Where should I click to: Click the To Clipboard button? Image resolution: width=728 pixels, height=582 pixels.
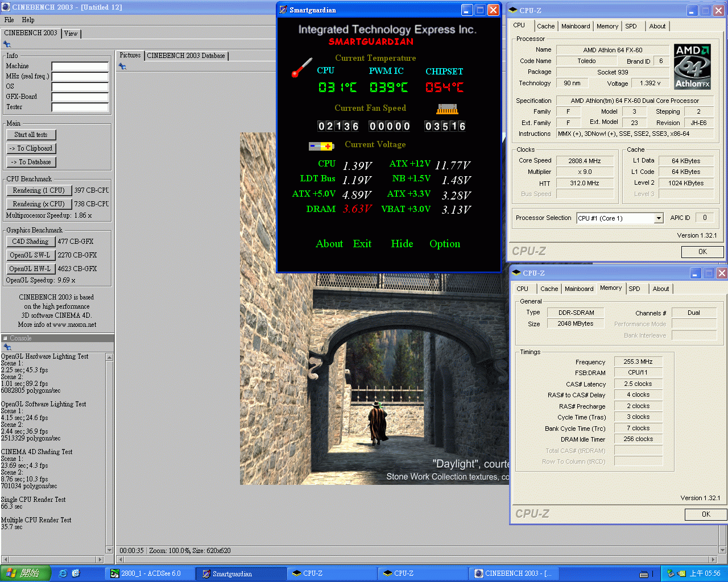pyautogui.click(x=31, y=148)
